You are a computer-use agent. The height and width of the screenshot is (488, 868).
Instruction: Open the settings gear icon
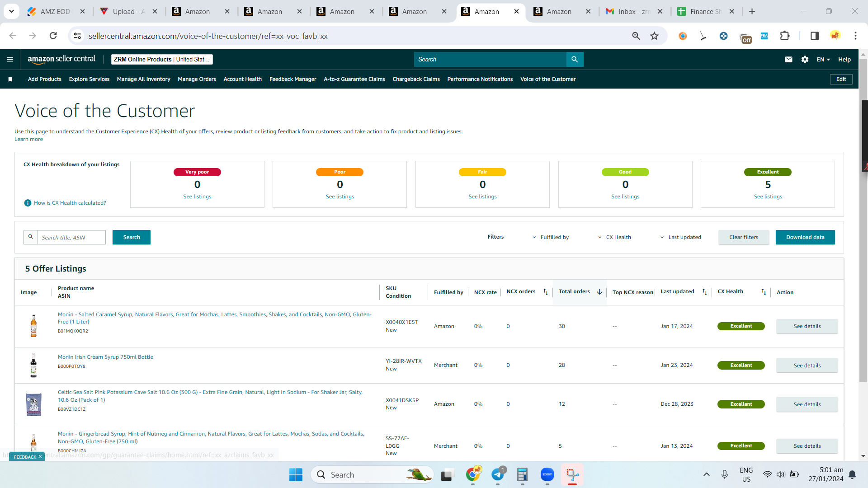point(805,59)
